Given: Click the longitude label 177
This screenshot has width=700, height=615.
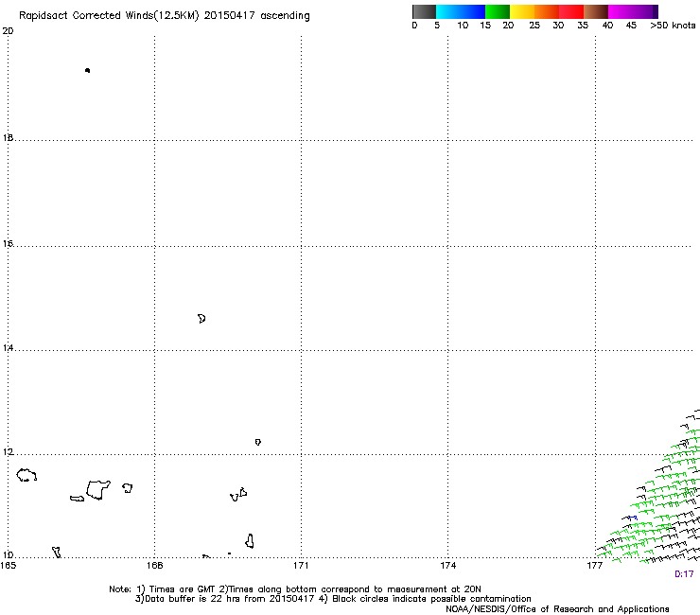Looking at the screenshot, I should 595,566.
